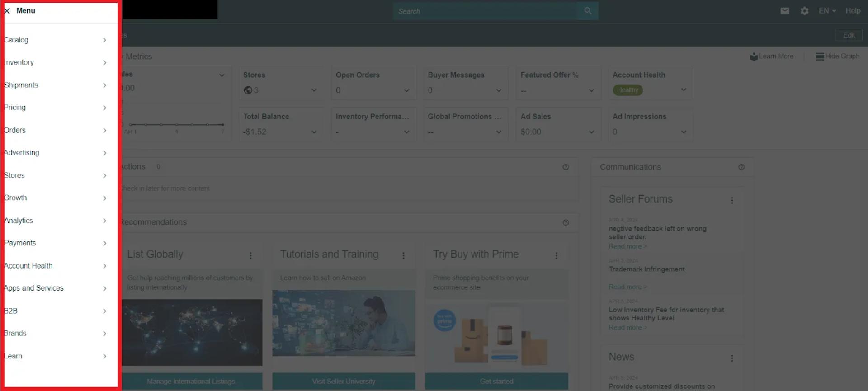Click the Visit Seller University button

(x=344, y=382)
